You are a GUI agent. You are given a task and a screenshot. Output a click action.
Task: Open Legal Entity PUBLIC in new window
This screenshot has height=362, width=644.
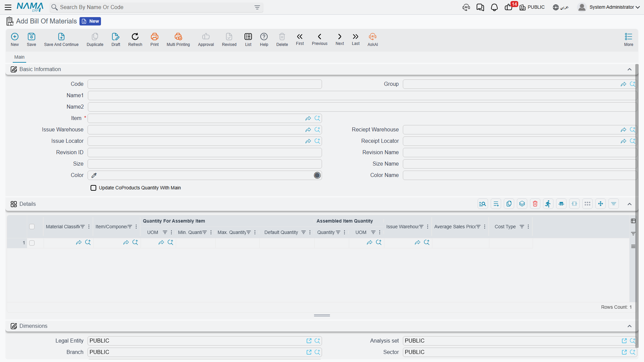point(309,341)
